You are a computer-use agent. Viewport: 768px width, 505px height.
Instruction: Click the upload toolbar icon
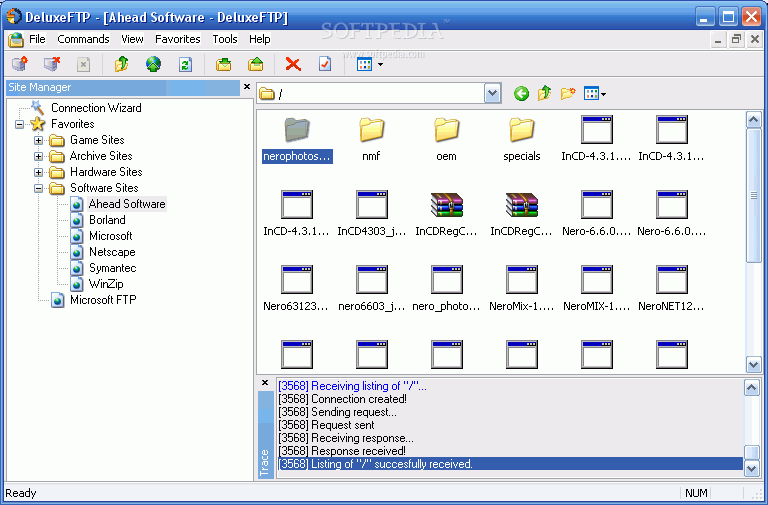click(256, 64)
